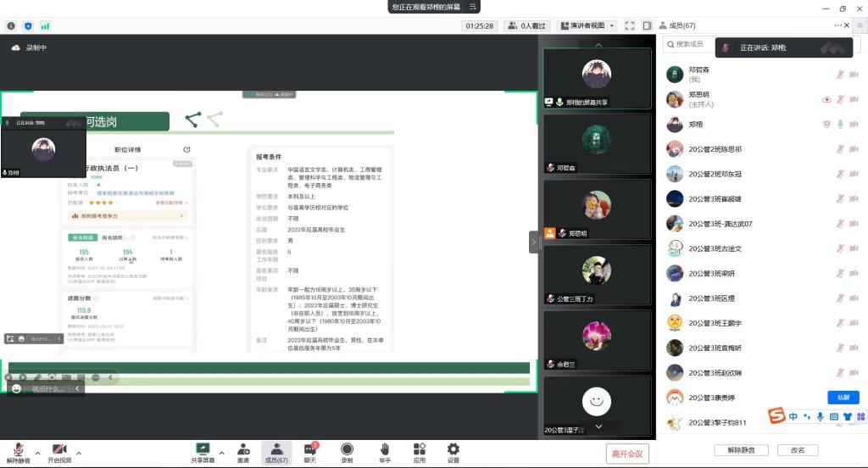868x468 pixels.
Task: Select member 郑思明 (主持人) in list
Action: click(761, 99)
